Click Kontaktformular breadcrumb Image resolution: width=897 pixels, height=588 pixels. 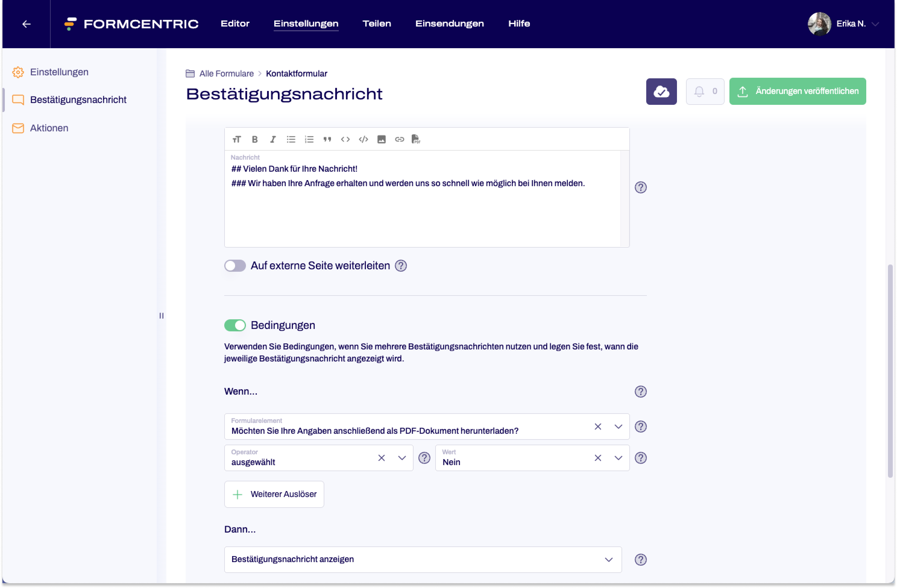pos(297,73)
